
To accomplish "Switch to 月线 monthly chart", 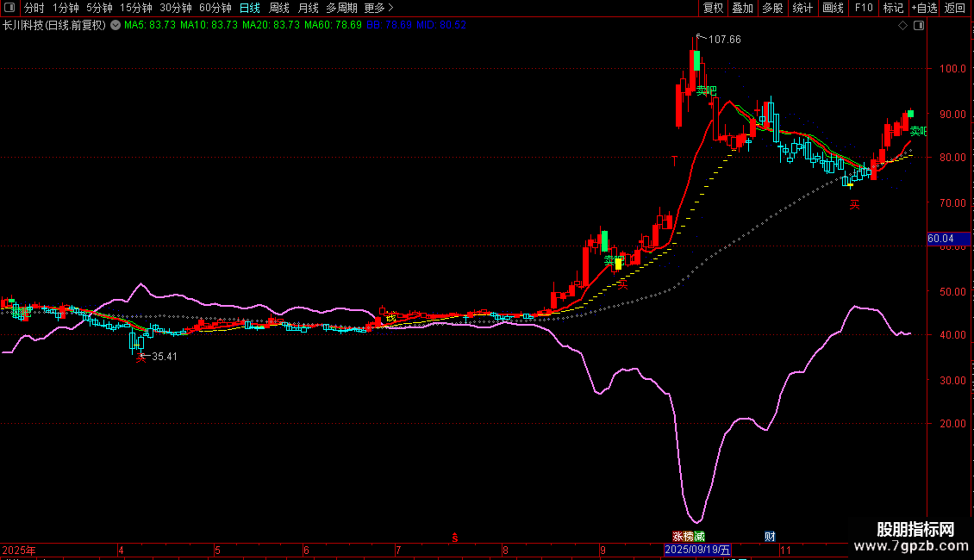I will pos(308,8).
